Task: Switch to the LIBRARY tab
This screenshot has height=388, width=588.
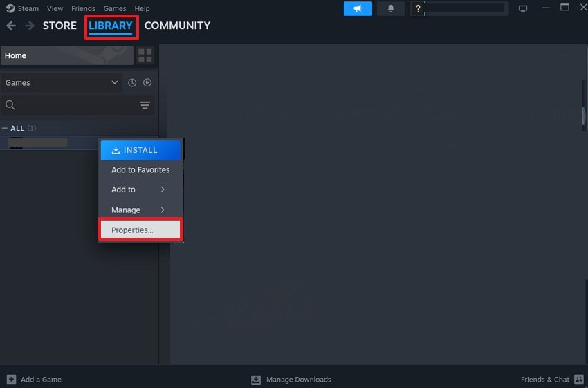Action: (111, 26)
